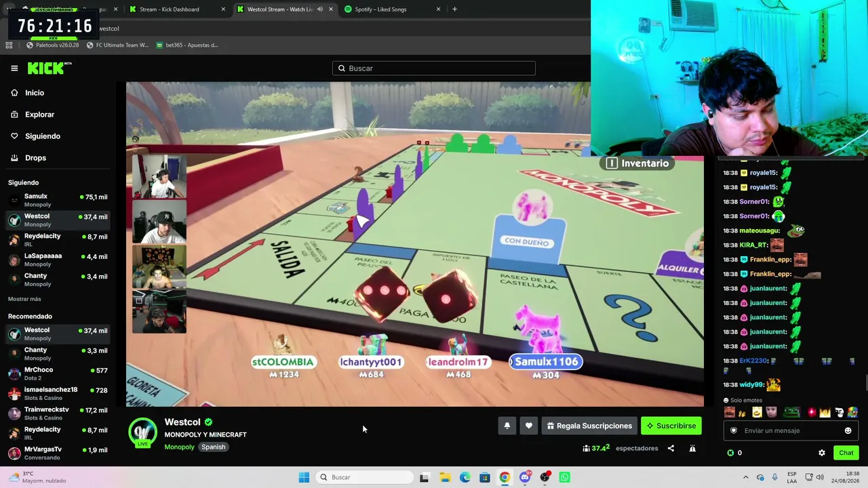Mute the Westcol Stream tab speaker icon

coord(320,9)
